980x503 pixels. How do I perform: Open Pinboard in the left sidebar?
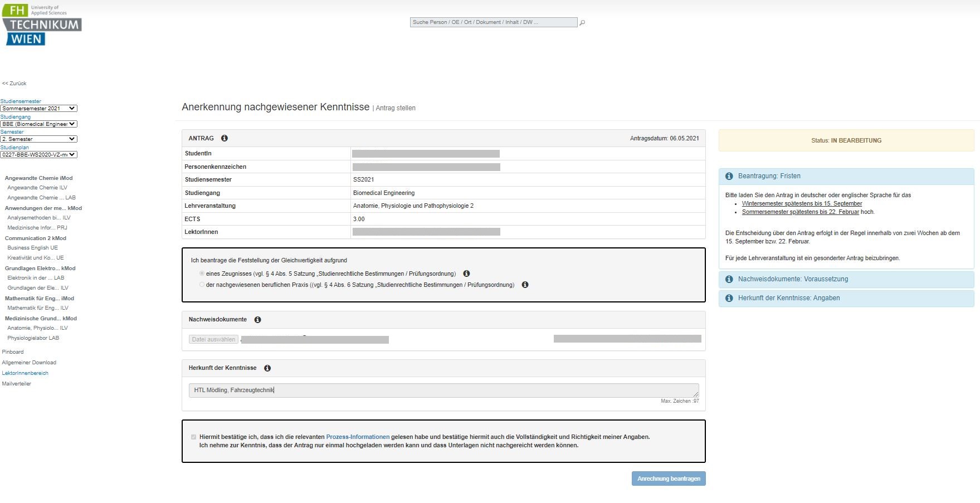click(x=13, y=352)
